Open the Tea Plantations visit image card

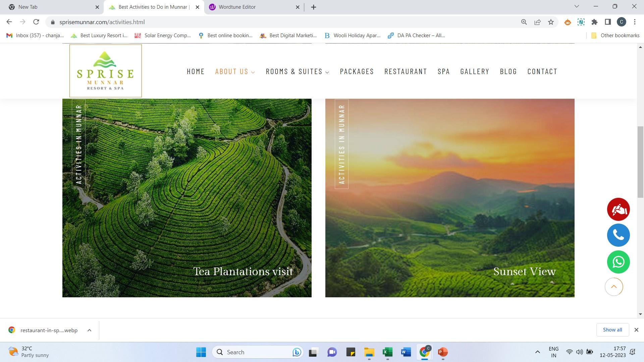coord(187,198)
